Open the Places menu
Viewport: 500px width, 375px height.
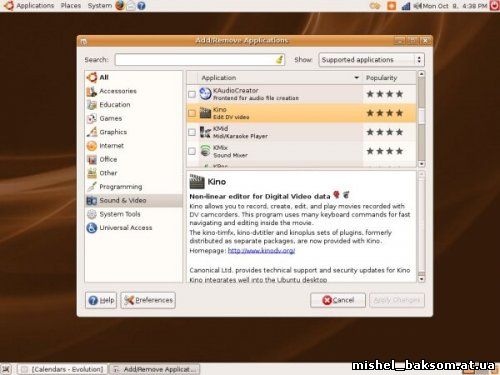(x=71, y=6)
